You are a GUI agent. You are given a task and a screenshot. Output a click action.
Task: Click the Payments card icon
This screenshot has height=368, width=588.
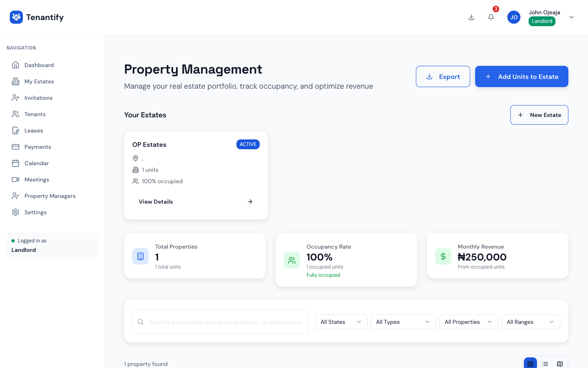pyautogui.click(x=16, y=147)
